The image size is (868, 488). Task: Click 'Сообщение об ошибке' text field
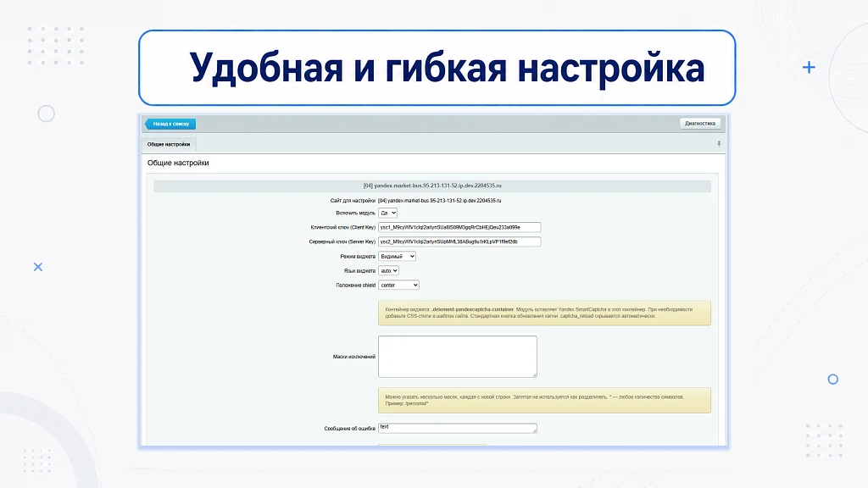(457, 428)
